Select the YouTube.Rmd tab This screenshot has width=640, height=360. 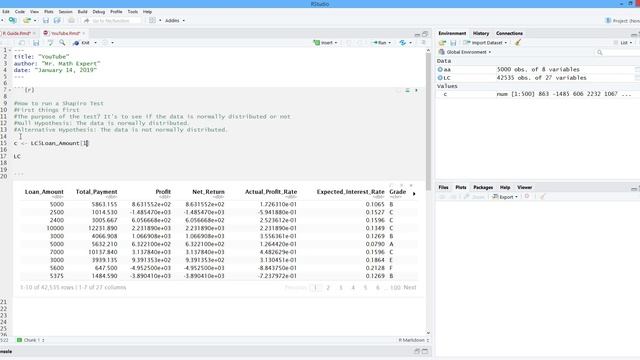65,33
